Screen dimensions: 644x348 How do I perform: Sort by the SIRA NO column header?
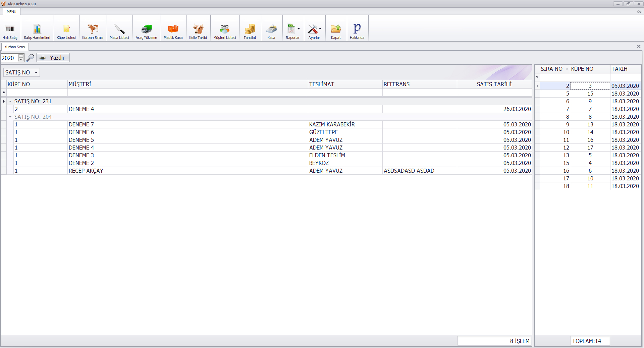pyautogui.click(x=552, y=69)
